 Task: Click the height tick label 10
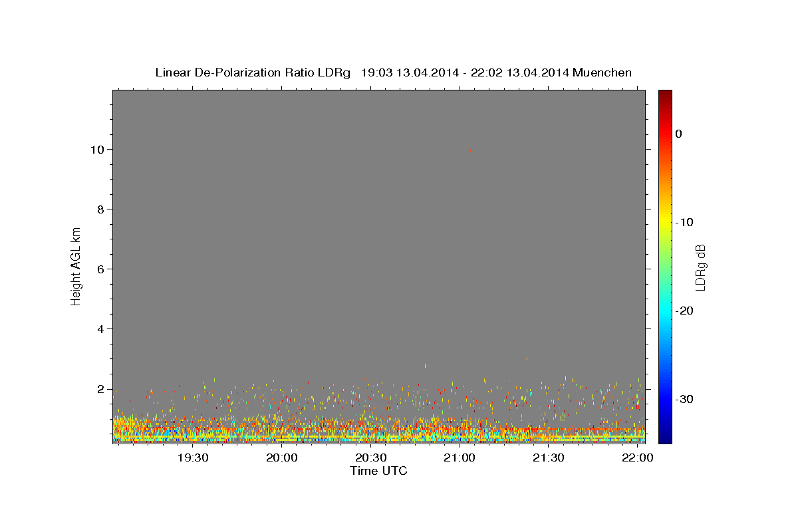[97, 150]
